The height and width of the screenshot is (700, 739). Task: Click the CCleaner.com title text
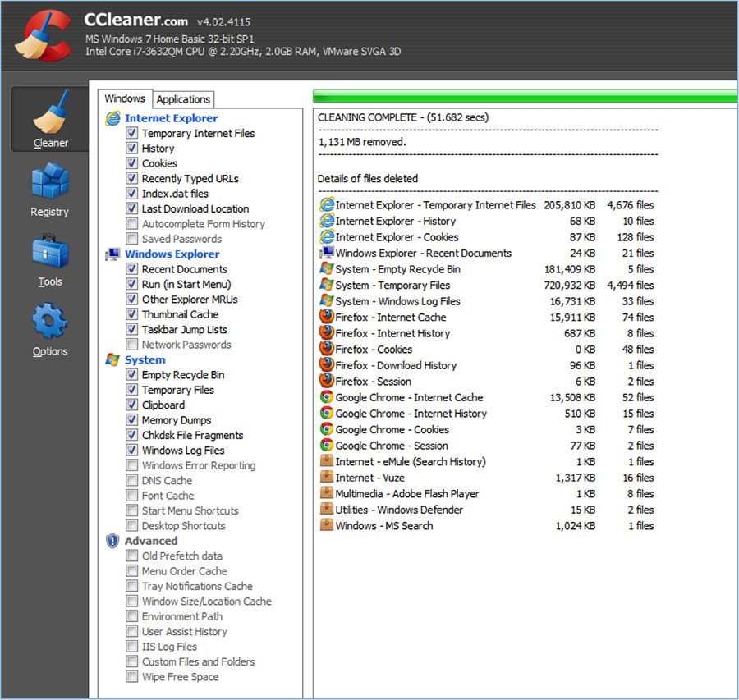click(x=135, y=21)
